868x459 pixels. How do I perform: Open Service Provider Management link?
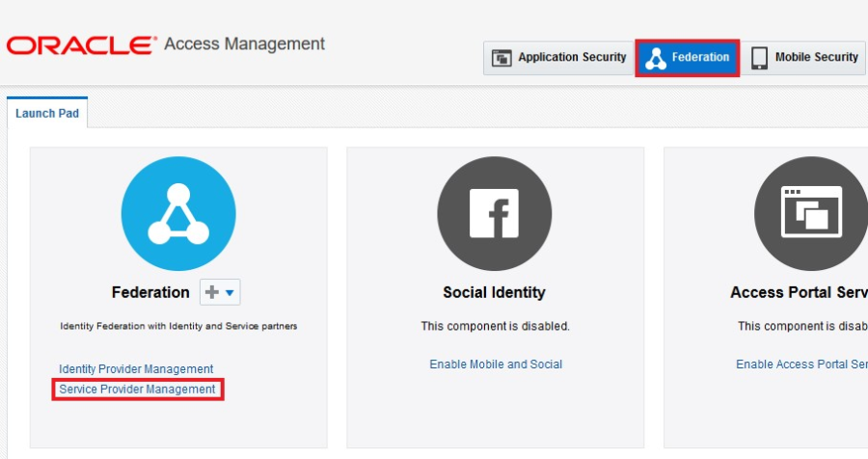(x=138, y=390)
